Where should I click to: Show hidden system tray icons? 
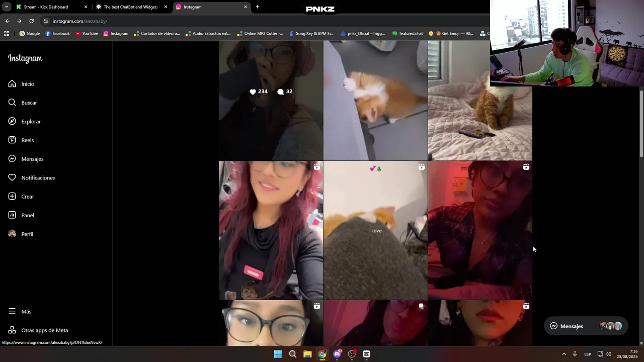pyautogui.click(x=564, y=354)
